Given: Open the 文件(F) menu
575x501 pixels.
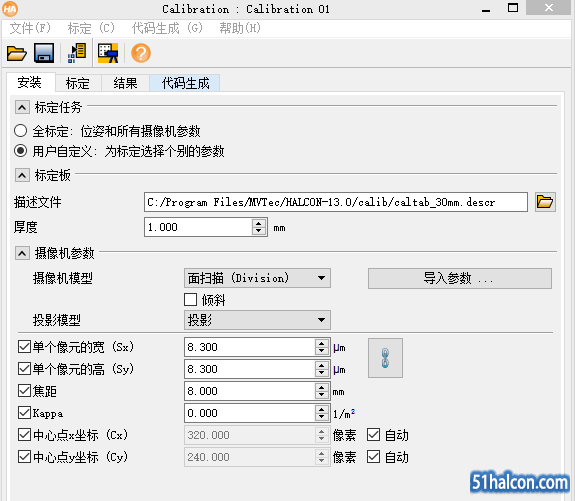Looking at the screenshot, I should [x=30, y=28].
